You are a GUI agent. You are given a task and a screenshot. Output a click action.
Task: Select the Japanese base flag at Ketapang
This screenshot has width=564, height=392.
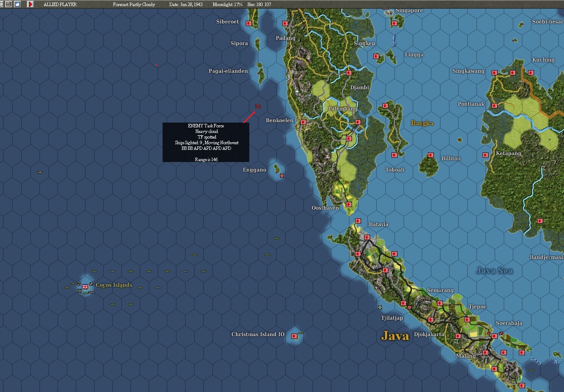tap(486, 155)
